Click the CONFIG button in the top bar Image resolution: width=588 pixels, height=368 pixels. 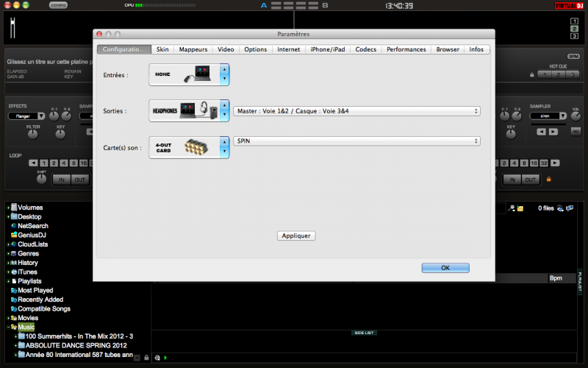pos(59,5)
